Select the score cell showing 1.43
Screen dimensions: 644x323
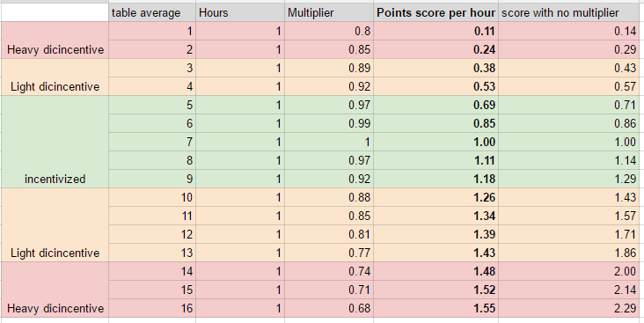(x=571, y=197)
